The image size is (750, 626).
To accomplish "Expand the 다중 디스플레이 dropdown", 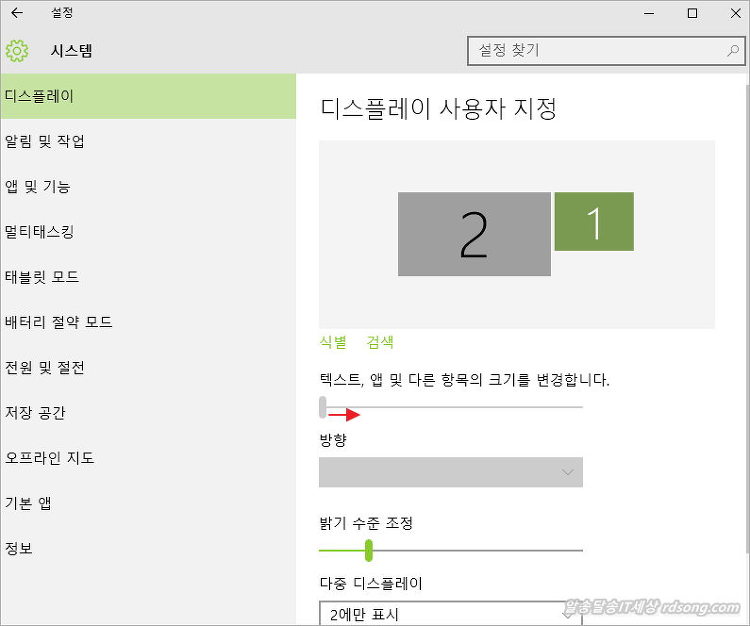I will 450,614.
